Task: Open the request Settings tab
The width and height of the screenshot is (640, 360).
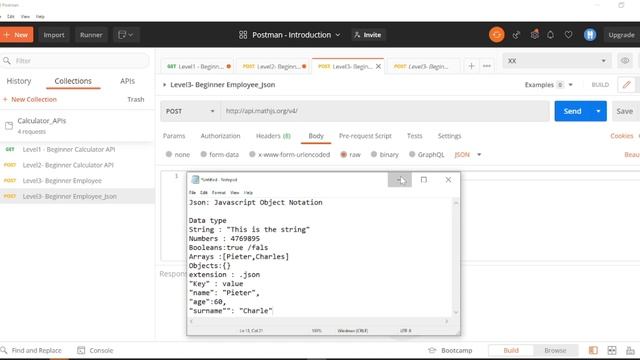Action: pos(449,136)
